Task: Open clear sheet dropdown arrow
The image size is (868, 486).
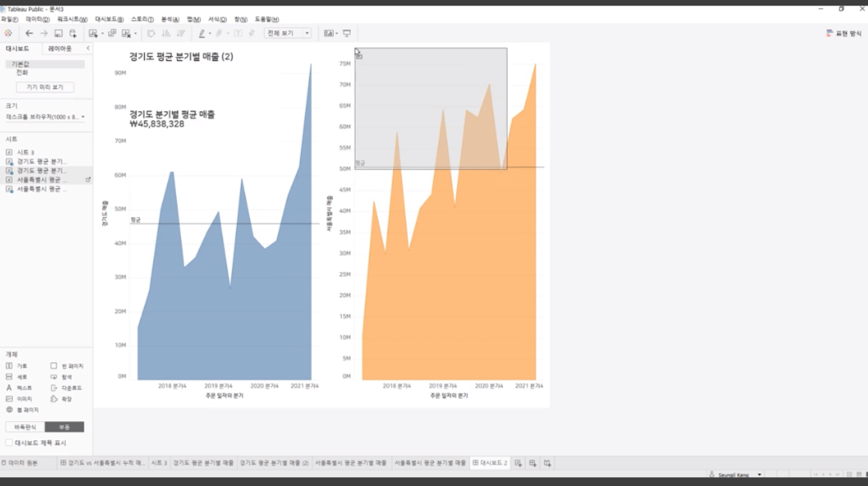Action: [135, 34]
